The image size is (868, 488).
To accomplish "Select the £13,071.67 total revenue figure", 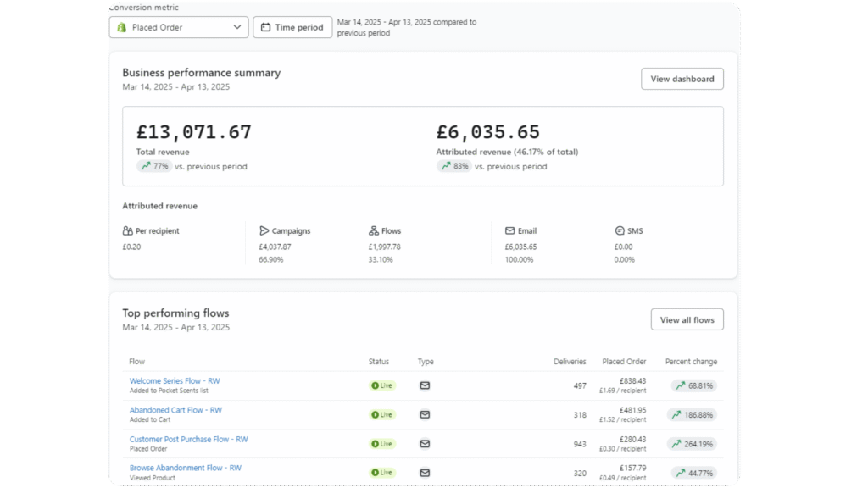I will point(194,131).
